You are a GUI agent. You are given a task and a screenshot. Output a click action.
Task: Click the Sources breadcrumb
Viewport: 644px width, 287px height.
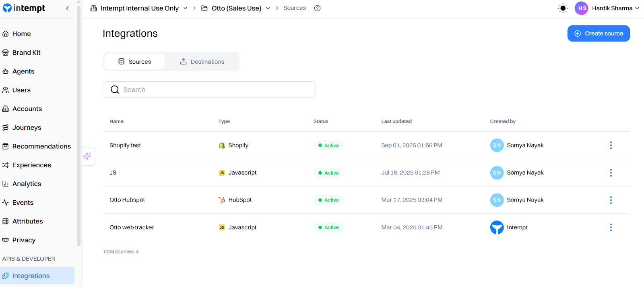[295, 8]
